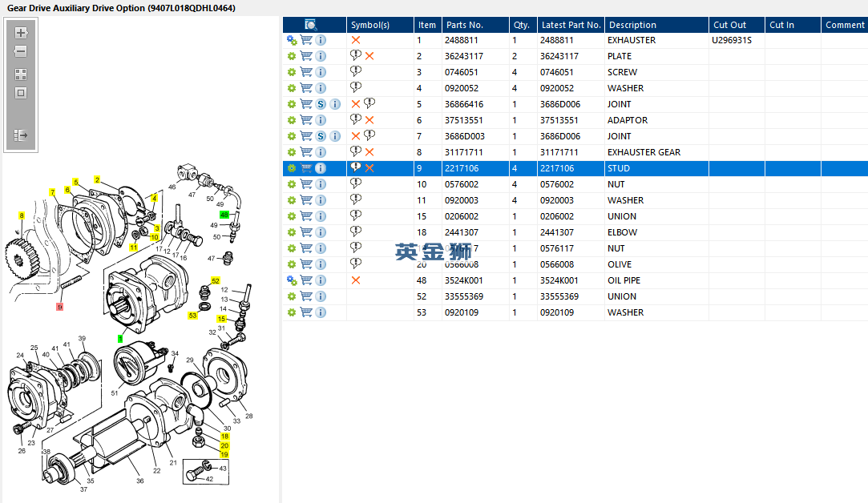Click the four-square grid view icon

pyautogui.click(x=21, y=74)
